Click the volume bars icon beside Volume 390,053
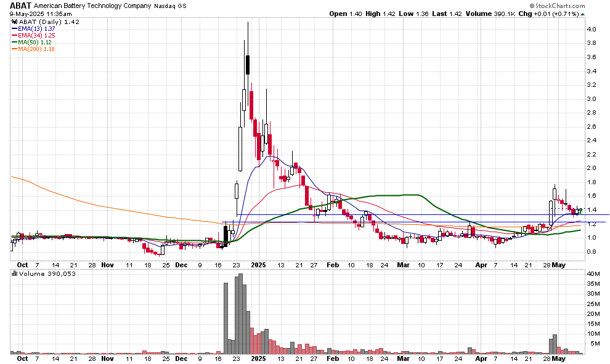 (x=14, y=273)
